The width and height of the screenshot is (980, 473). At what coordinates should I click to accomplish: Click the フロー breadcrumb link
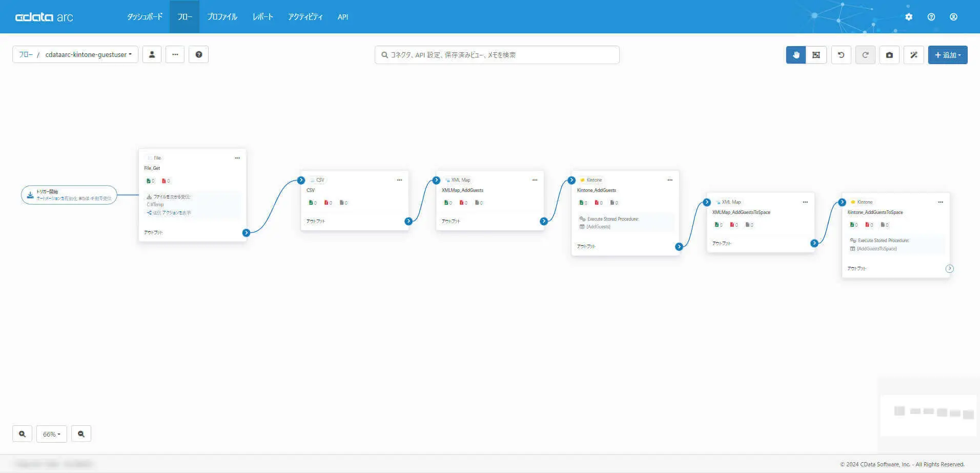(x=26, y=54)
